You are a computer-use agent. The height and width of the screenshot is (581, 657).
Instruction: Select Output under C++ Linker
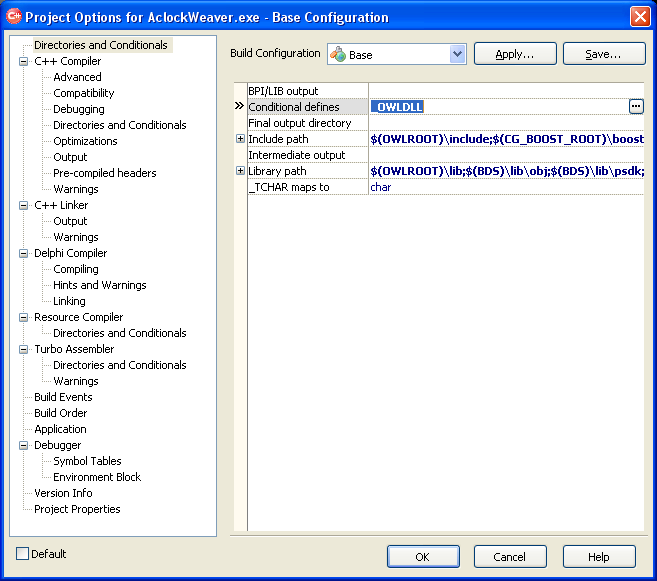tap(70, 221)
